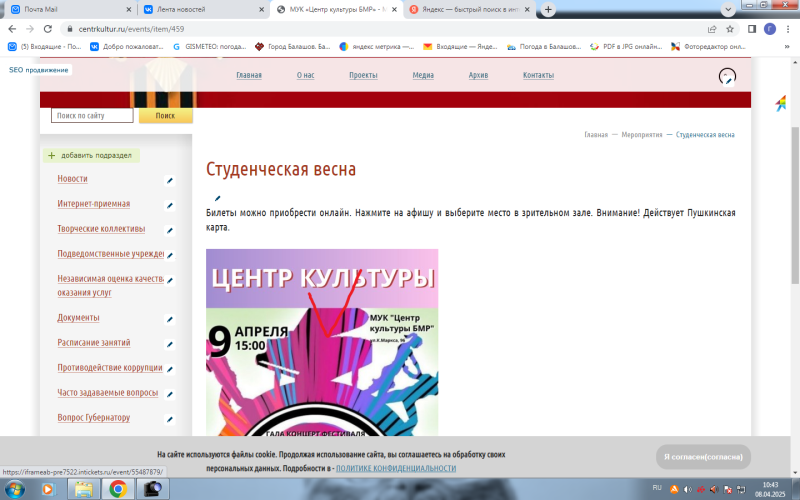This screenshot has width=800, height=500.
Task: Open the tab search dropdown arrow
Action: point(728,9)
